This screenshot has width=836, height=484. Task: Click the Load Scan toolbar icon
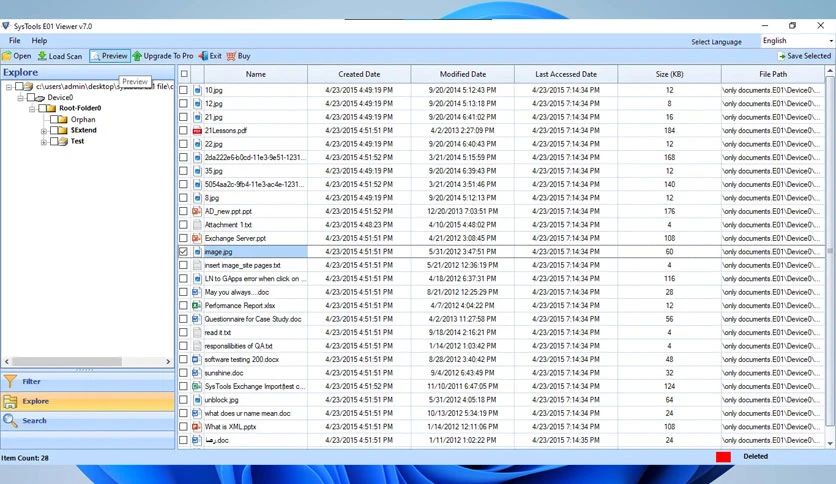42,56
